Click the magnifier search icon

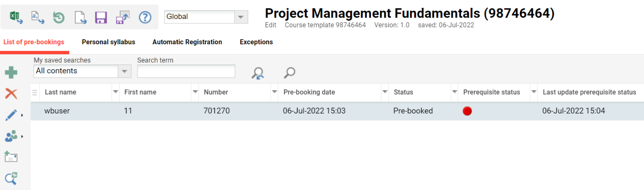coord(289,73)
